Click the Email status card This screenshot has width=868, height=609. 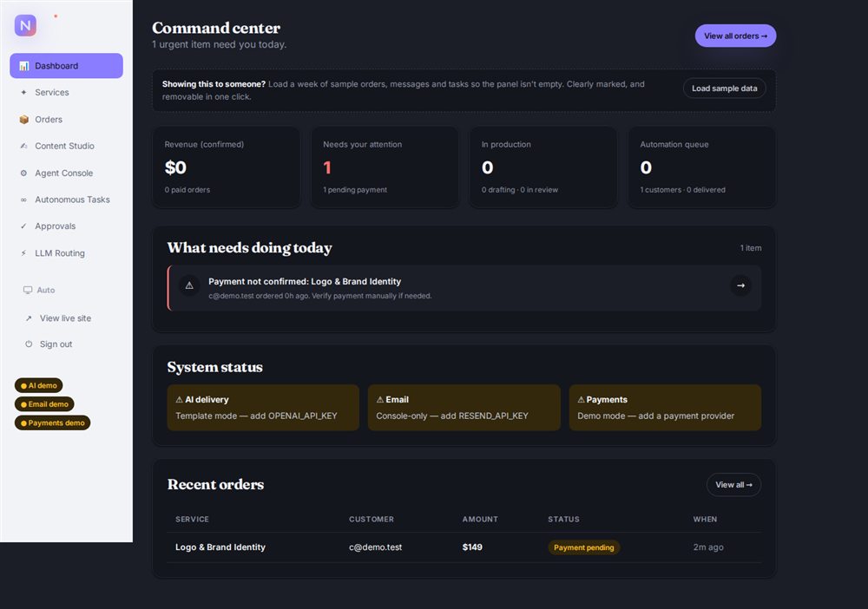464,408
